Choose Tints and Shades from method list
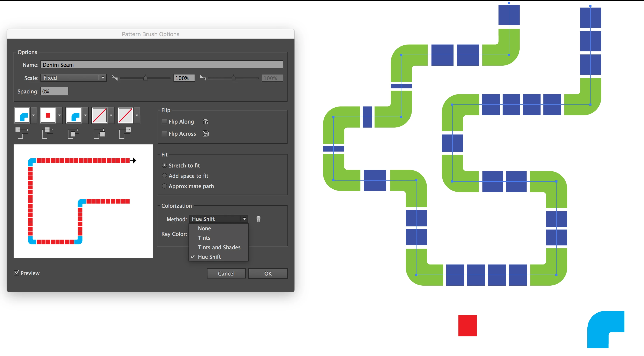 click(219, 247)
